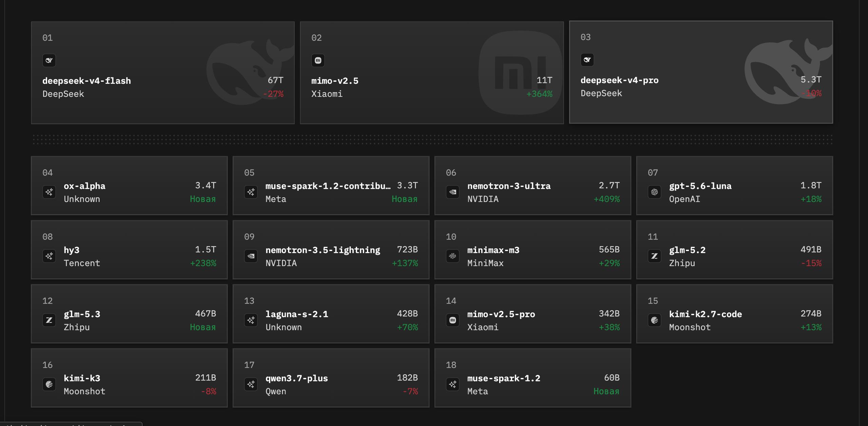The height and width of the screenshot is (426, 868).
Task: Click the 60B value on muse-spark-1.2
Action: [612, 378]
